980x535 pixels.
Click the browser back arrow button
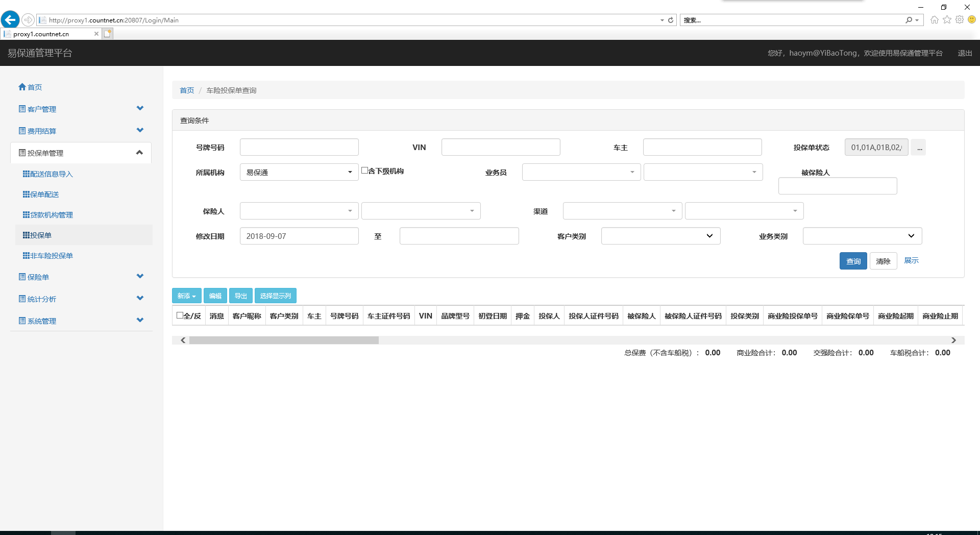pyautogui.click(x=10, y=20)
